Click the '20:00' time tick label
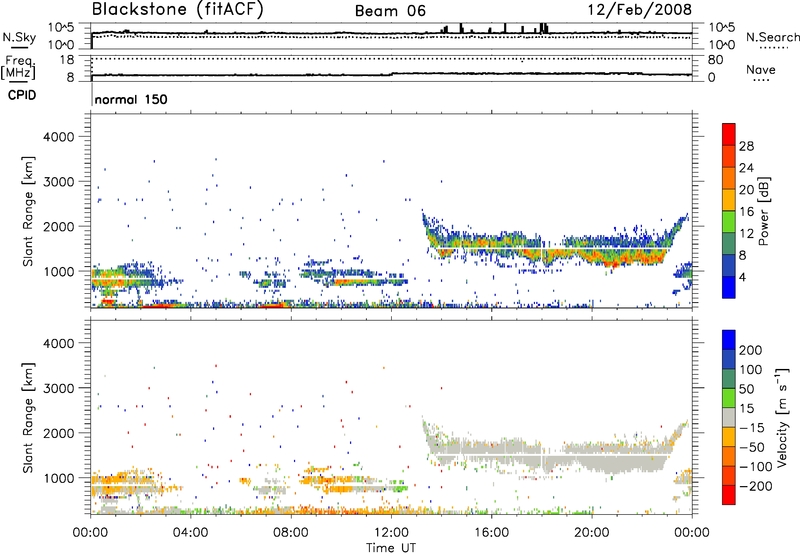800x554 pixels. [x=592, y=533]
